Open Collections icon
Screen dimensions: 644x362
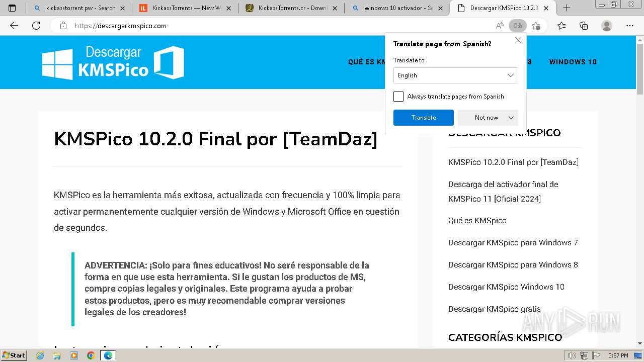[584, 26]
